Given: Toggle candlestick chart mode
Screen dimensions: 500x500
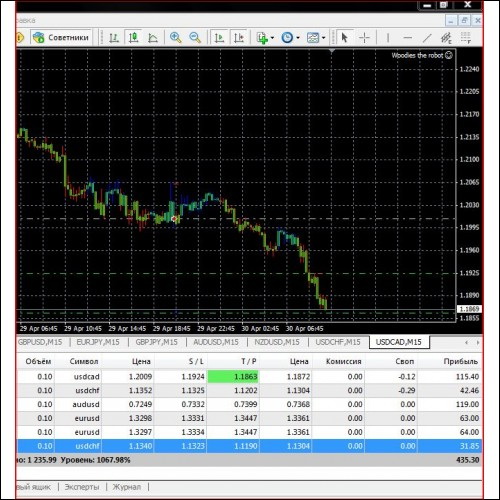Looking at the screenshot, I should 134,38.
